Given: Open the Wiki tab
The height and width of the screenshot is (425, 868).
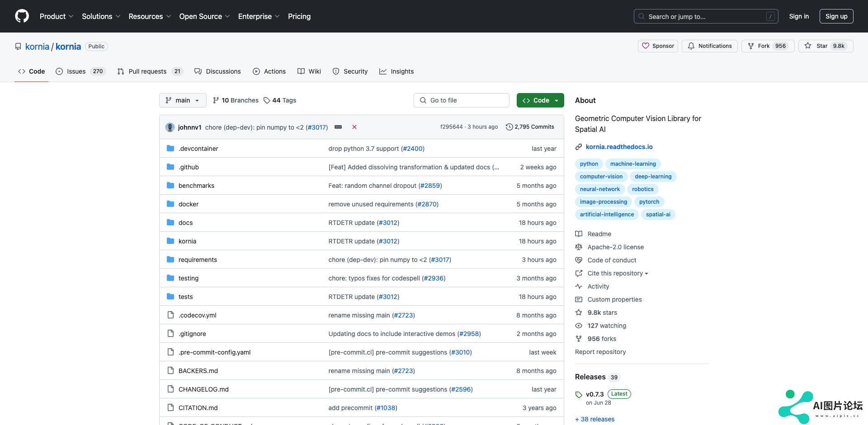Looking at the screenshot, I should [x=309, y=71].
